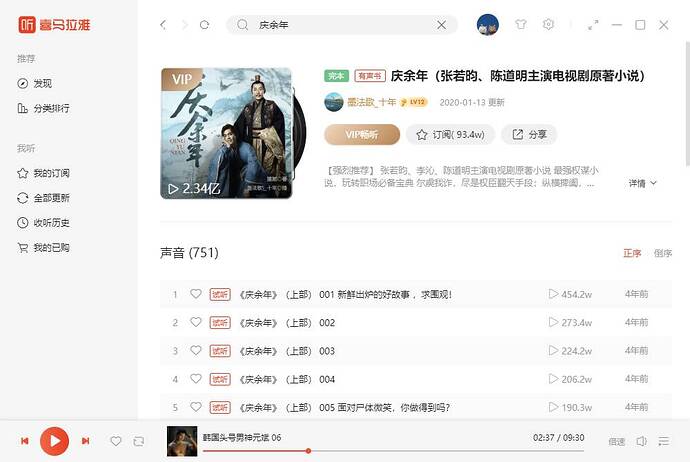Click play count 273.4w on track 002
Viewport: 690px width, 462px height.
(570, 323)
